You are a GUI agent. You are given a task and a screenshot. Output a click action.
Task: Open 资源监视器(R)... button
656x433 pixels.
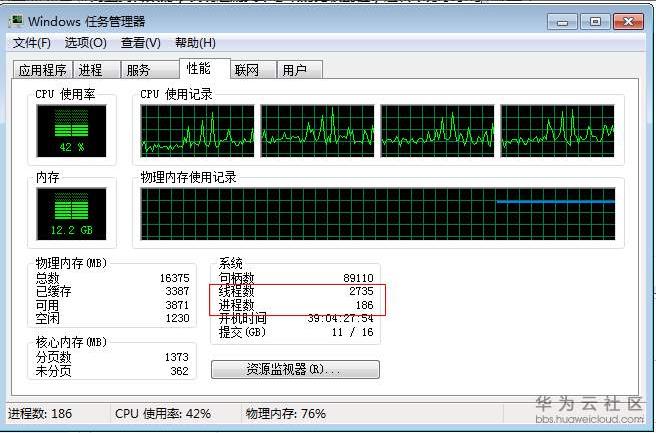tap(295, 369)
